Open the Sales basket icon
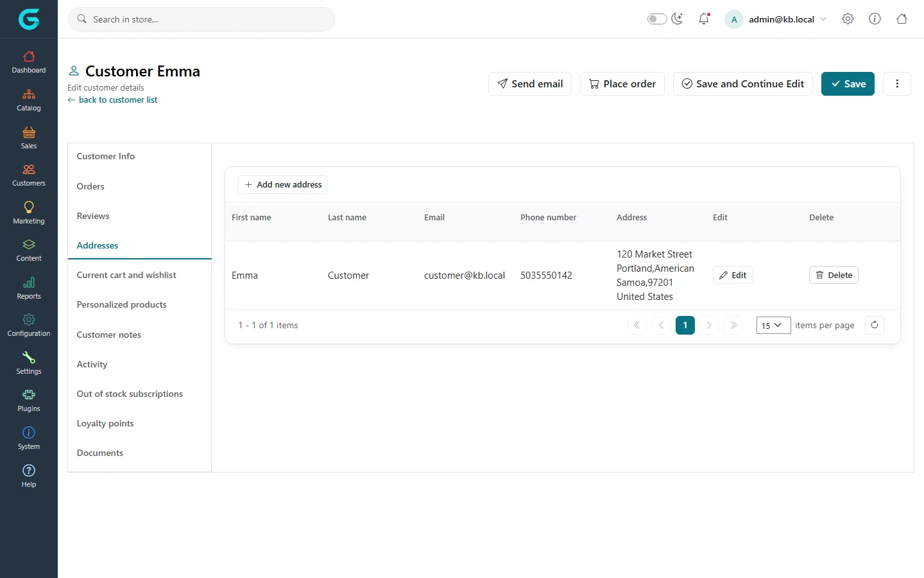Screen dimensions: 924x578 (x=29, y=132)
